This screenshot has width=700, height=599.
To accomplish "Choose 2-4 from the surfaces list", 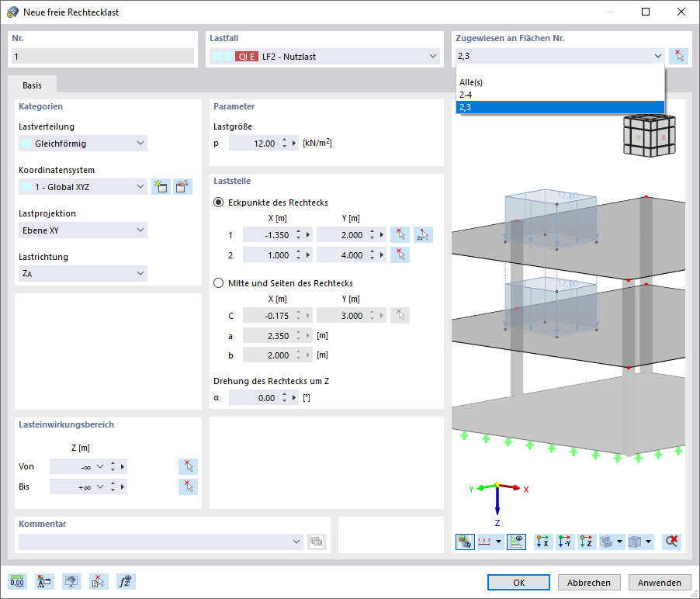I will [x=560, y=95].
